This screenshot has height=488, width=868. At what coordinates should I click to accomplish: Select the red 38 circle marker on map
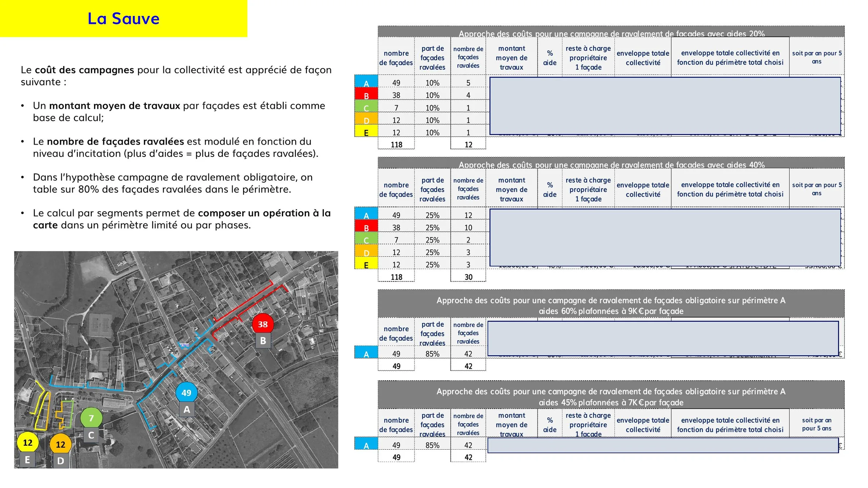[x=263, y=324]
